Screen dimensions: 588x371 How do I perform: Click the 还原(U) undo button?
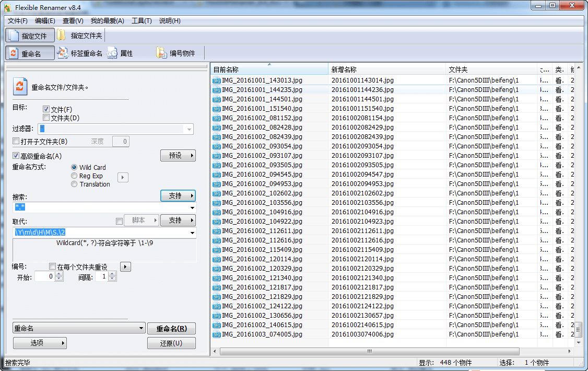171,343
